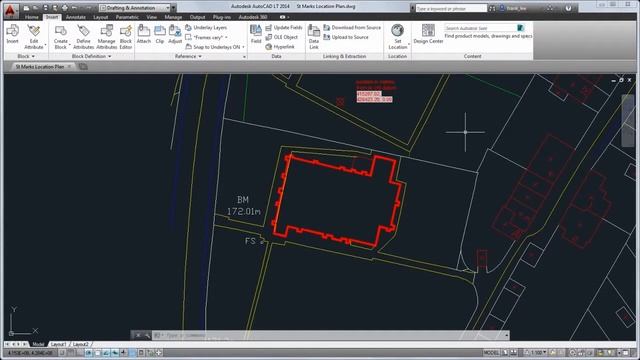Open the Autodesk 360 ribbon tab
Screen dimensions: 640x360
253,17
